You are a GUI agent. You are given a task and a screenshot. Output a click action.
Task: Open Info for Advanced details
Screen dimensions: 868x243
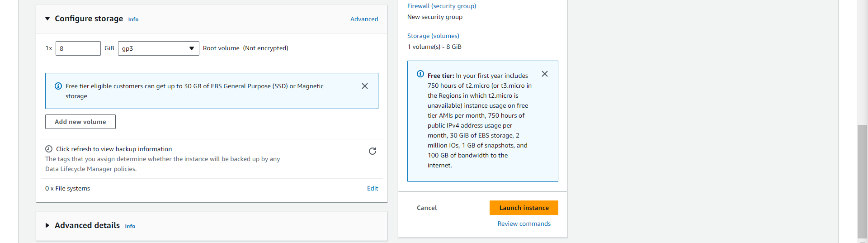tap(130, 226)
